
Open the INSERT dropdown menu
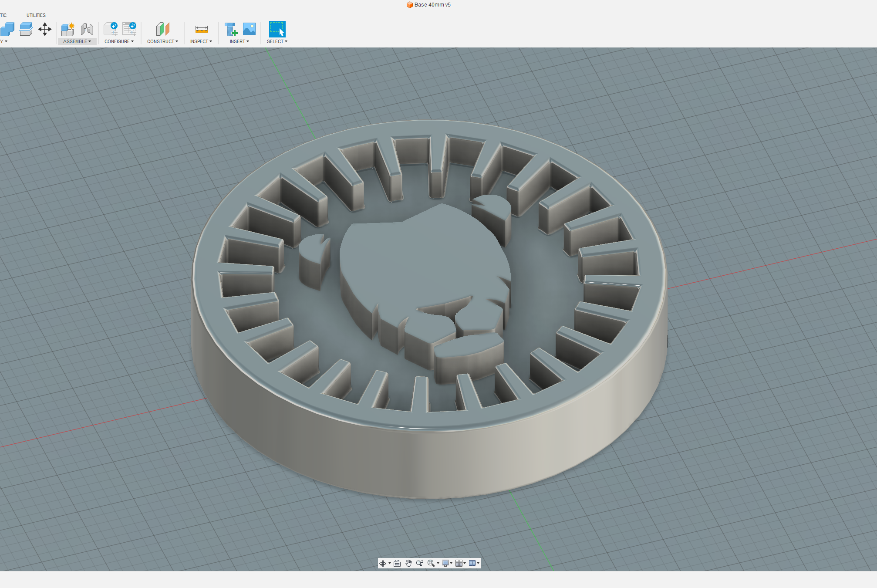(239, 41)
